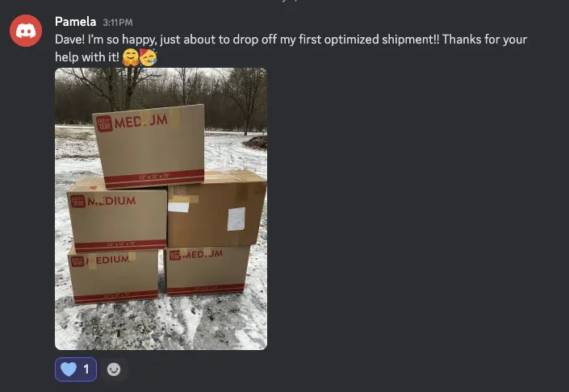Click the bottom-left MEDIUM box in photo

pyautogui.click(x=113, y=277)
